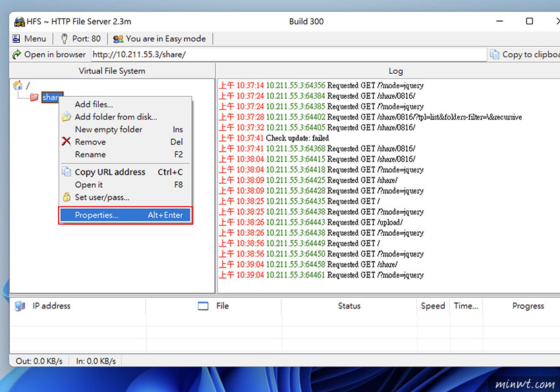Click Copy to clipboard button
This screenshot has height=392, width=560.
(524, 55)
